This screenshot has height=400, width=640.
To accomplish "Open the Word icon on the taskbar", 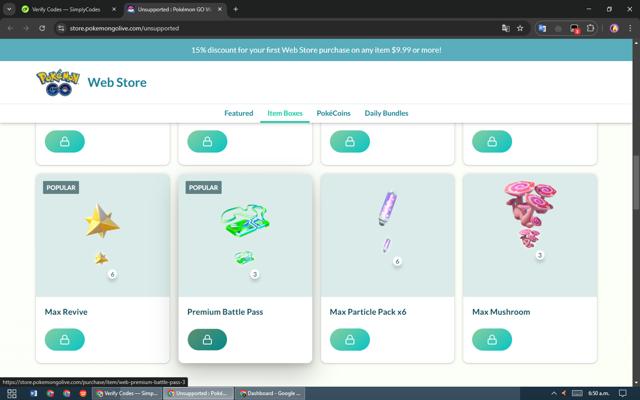I will (x=33, y=393).
